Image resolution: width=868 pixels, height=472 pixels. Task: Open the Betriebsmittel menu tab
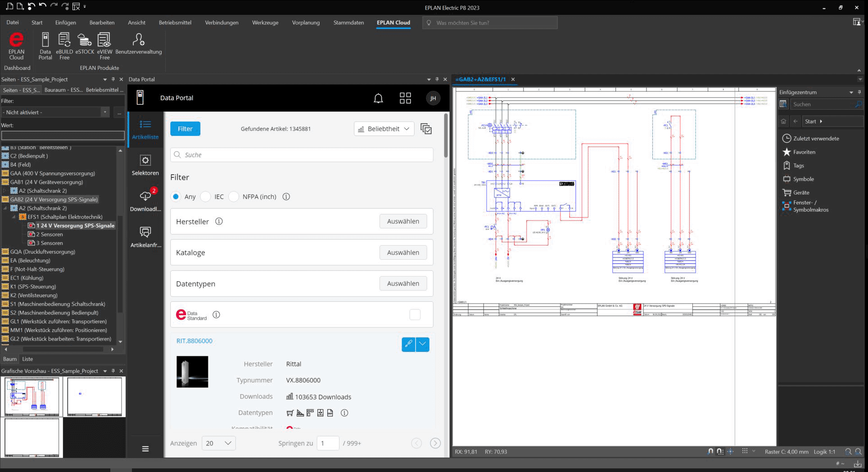(x=175, y=23)
